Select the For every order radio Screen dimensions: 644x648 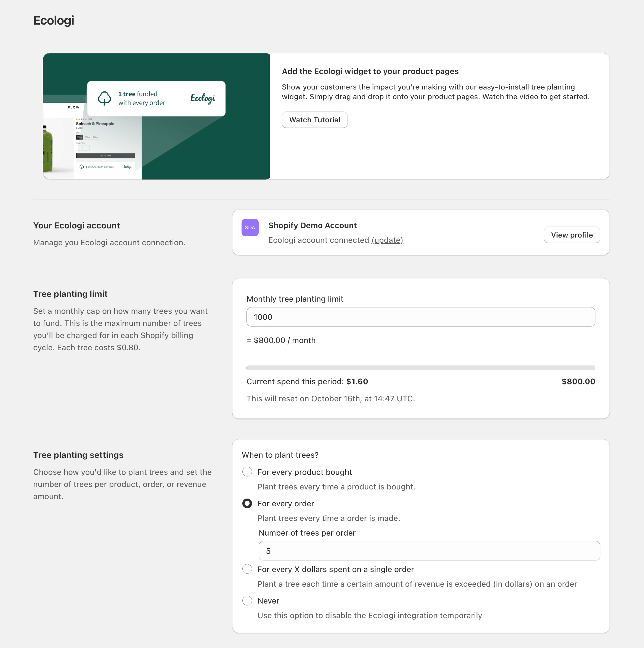tap(247, 504)
